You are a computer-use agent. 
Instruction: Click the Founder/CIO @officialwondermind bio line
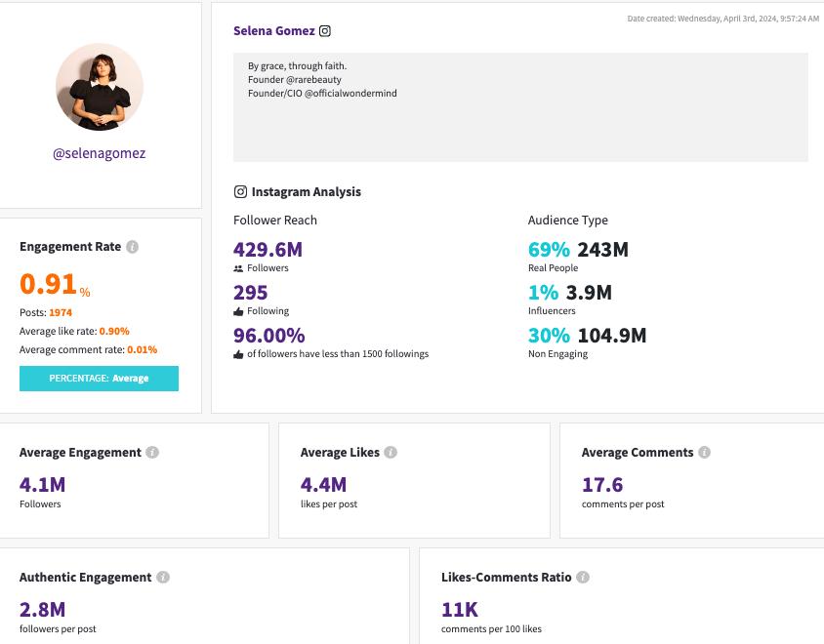322,94
